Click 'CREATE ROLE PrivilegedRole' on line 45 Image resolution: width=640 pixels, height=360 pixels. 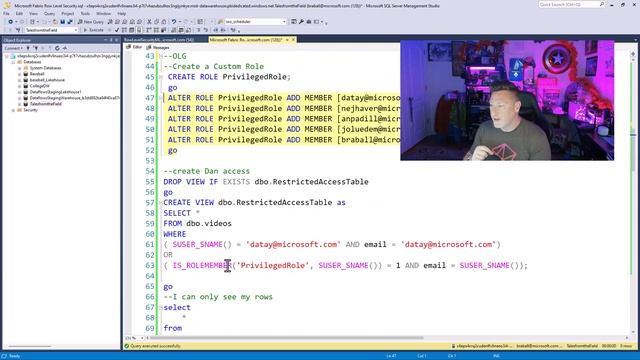click(228, 77)
